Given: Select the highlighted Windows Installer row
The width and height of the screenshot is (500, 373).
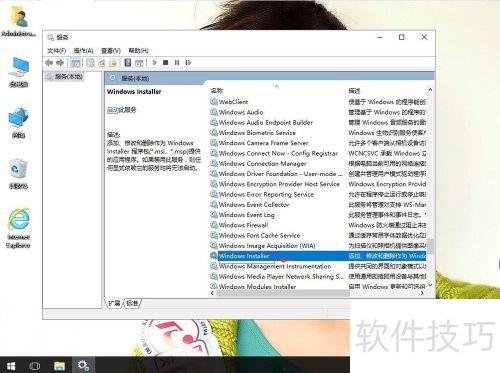Looking at the screenshot, I should (318, 256).
